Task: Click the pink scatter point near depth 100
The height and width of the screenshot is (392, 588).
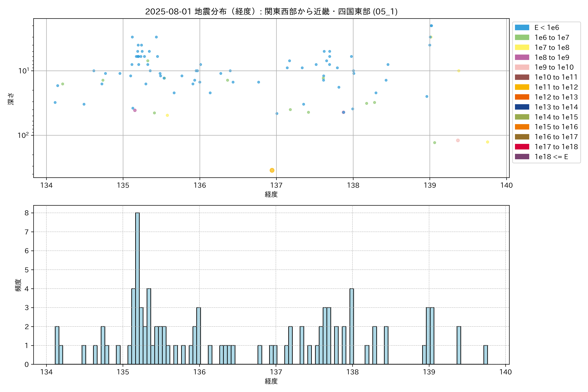Action: (x=458, y=140)
